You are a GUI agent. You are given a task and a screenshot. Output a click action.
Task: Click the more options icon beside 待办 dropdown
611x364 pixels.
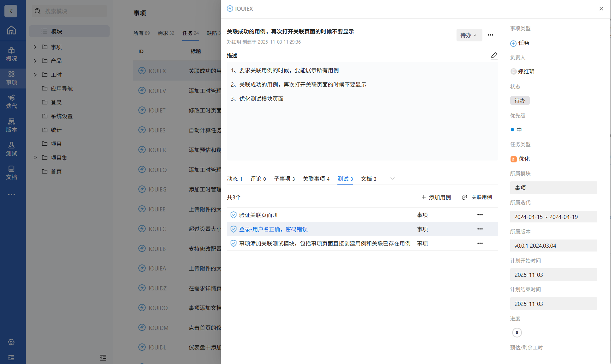point(490,35)
